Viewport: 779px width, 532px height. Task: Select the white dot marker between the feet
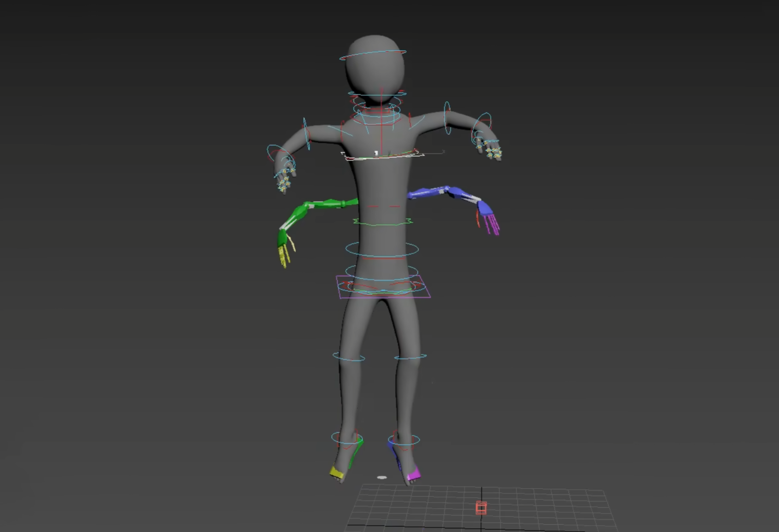click(382, 477)
